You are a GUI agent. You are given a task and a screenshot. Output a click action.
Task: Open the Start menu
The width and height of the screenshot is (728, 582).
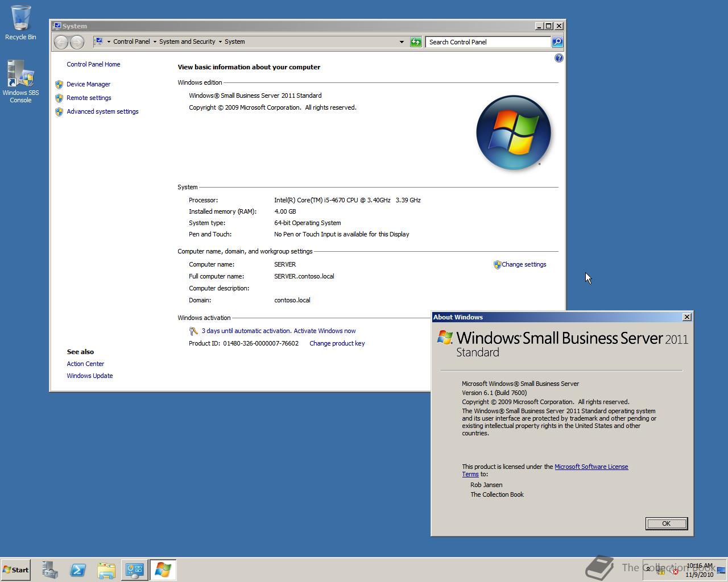pos(15,570)
